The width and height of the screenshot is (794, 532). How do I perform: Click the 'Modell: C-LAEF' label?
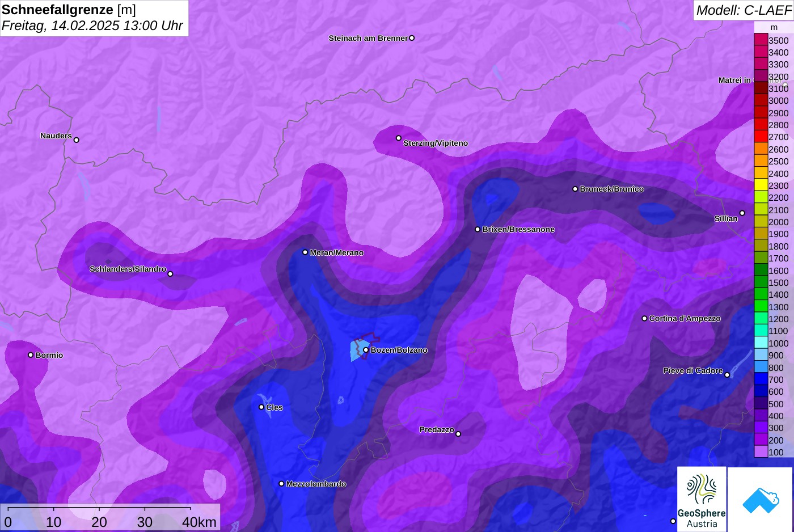tap(744, 10)
